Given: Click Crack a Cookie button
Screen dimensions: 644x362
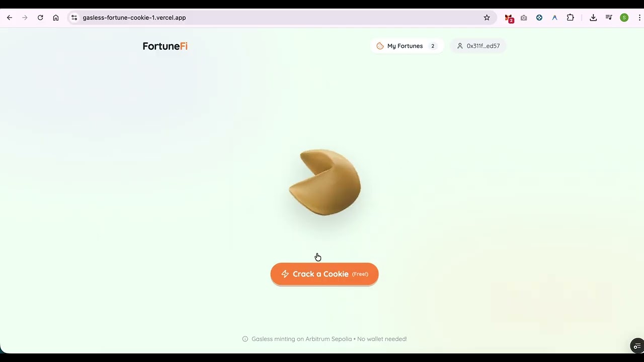Looking at the screenshot, I should [325, 274].
